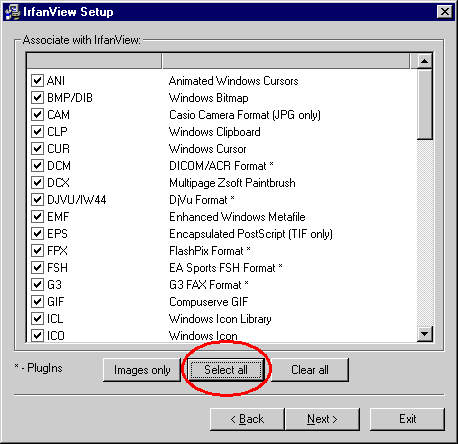Toggle the GIF checkbox
This screenshot has height=444, width=458.
pyautogui.click(x=37, y=302)
